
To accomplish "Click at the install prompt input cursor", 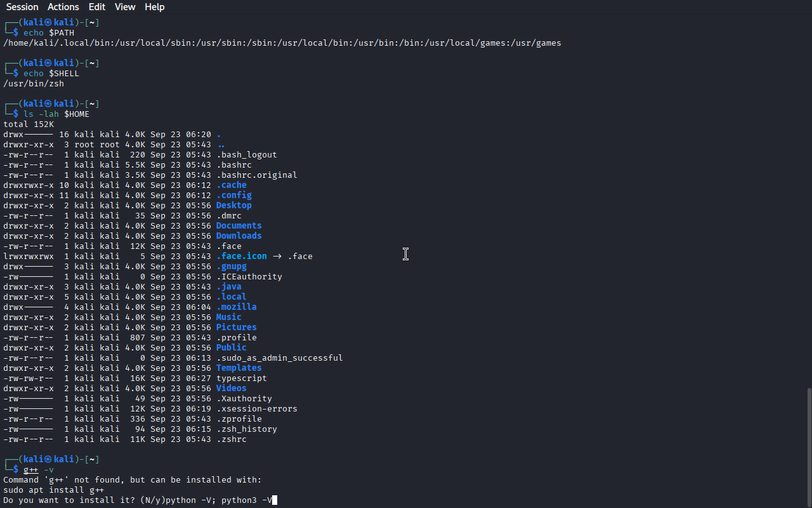I will click(x=275, y=500).
